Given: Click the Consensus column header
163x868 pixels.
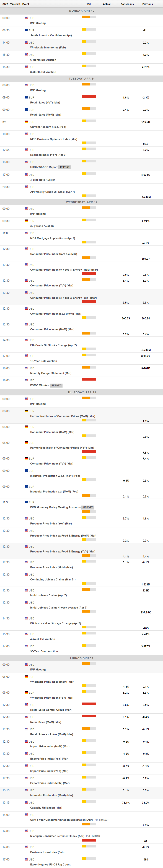Looking at the screenshot, I should click(x=127, y=4).
